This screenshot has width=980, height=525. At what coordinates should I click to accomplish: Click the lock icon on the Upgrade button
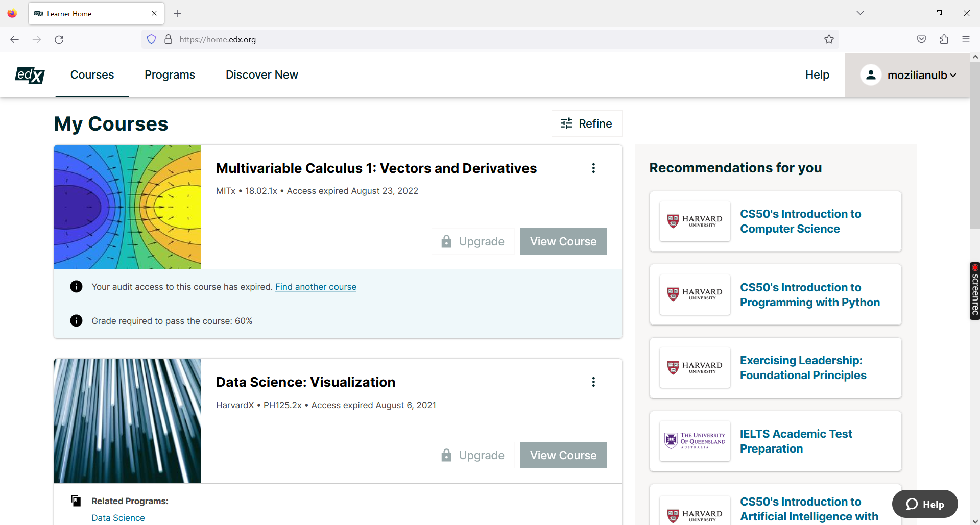(446, 241)
